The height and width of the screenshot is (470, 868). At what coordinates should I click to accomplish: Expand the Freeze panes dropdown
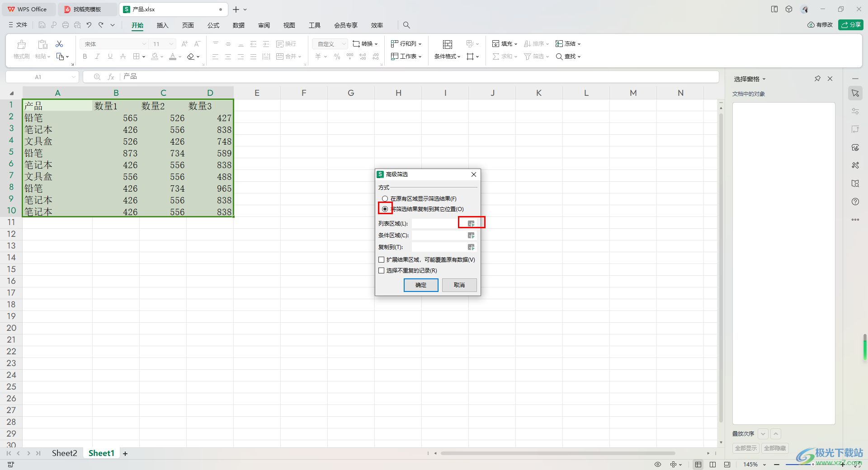pos(568,44)
